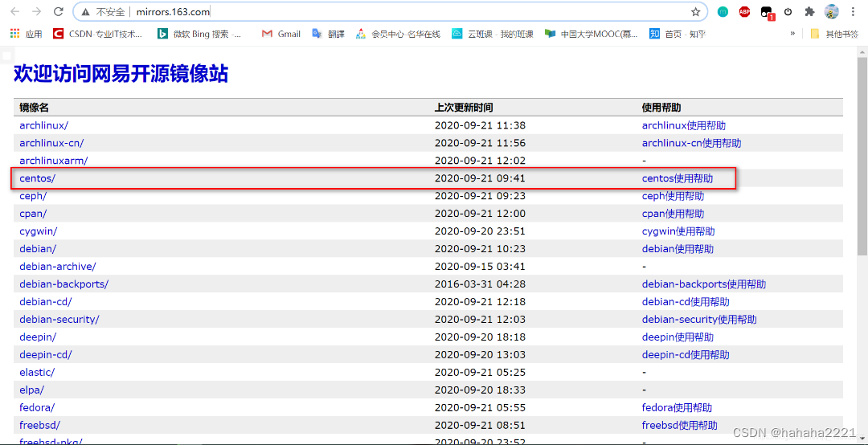Viewport: 868px width, 445px height.
Task: Open the cygwin/ mirror directory
Action: tap(39, 231)
